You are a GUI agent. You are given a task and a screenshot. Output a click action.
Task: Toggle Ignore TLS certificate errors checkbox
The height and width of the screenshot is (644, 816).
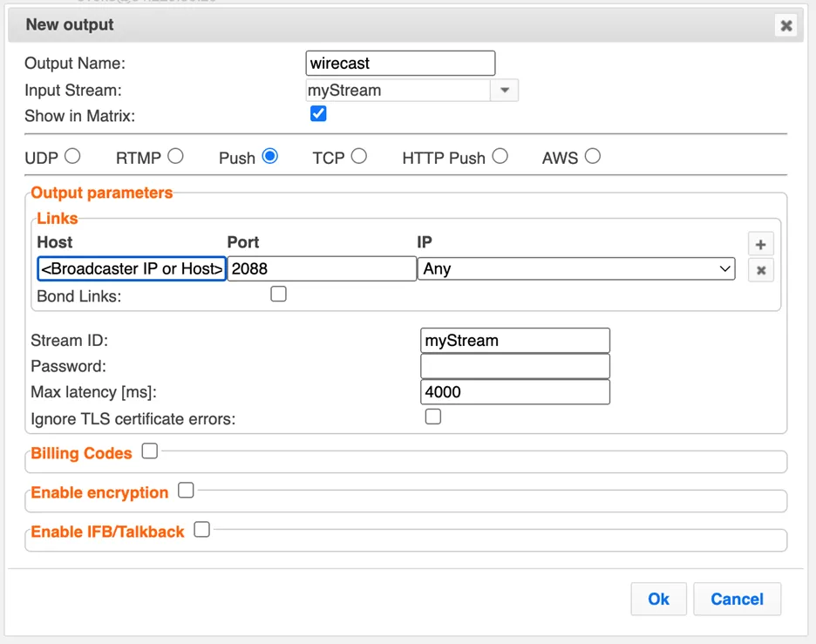tap(432, 417)
